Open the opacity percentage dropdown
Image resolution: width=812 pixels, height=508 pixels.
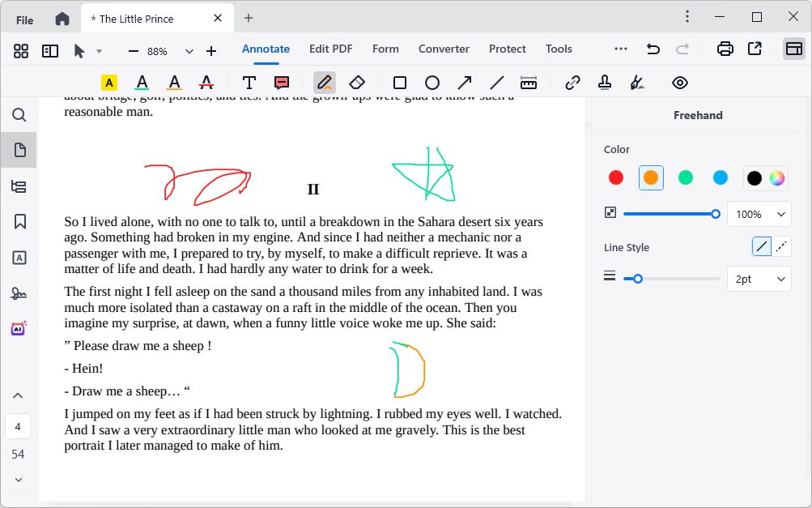pyautogui.click(x=759, y=214)
